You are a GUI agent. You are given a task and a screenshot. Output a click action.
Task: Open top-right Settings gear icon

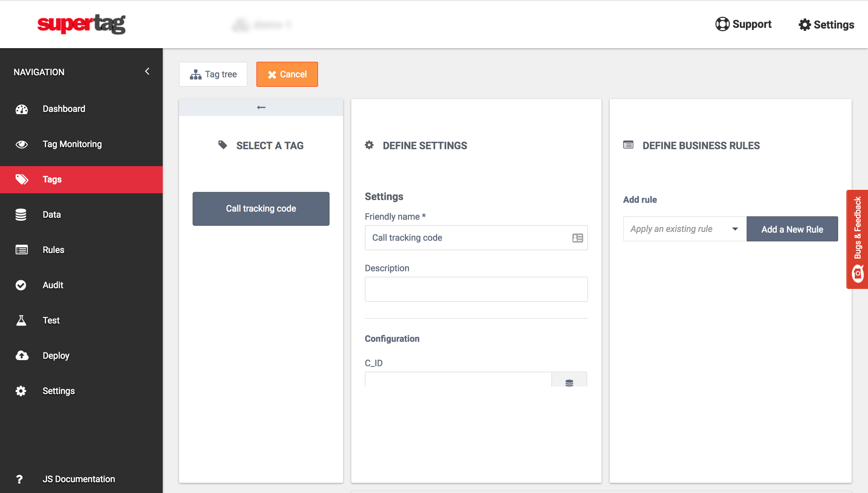(804, 25)
